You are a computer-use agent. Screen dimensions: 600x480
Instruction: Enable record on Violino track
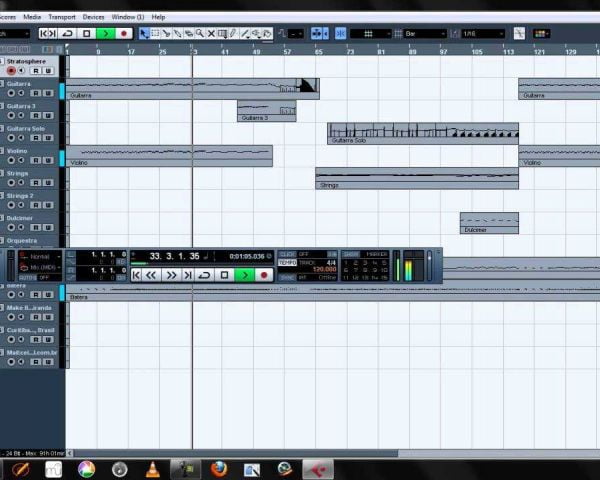(x=11, y=160)
